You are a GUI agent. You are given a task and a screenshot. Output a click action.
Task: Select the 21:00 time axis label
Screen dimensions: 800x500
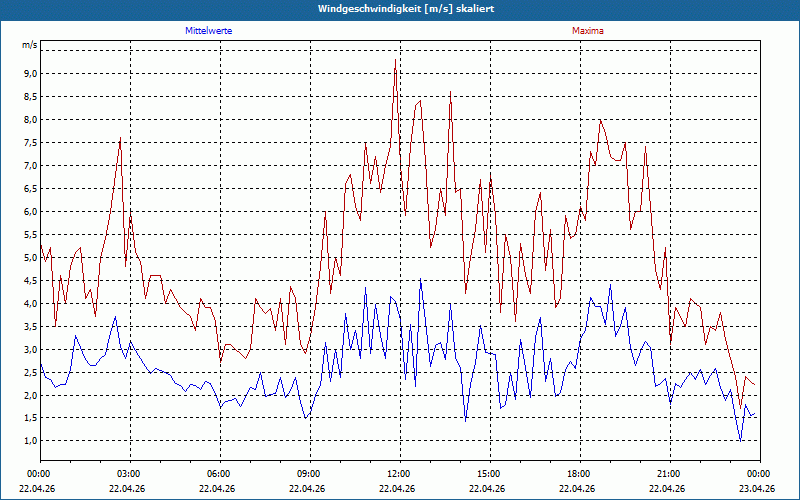[670, 474]
